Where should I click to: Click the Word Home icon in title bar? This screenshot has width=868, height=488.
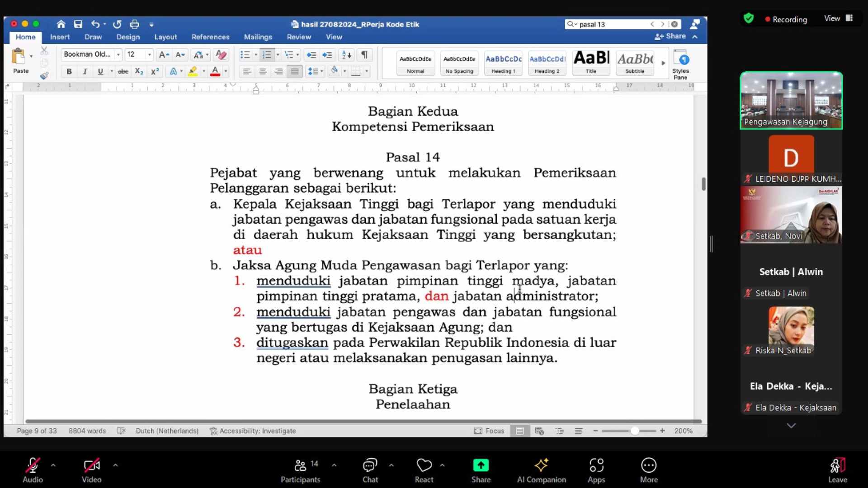click(61, 24)
